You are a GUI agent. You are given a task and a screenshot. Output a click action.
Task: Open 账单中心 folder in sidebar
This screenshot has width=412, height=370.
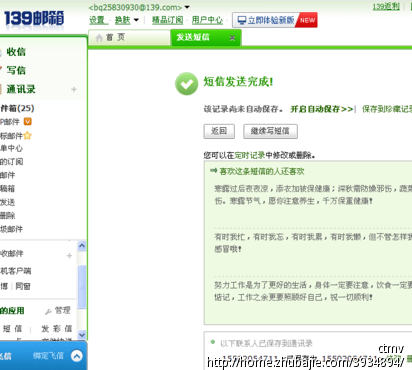click(11, 148)
